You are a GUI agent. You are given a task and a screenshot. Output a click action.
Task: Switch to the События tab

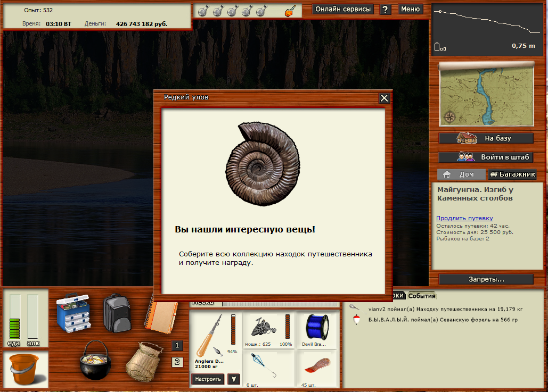click(422, 296)
